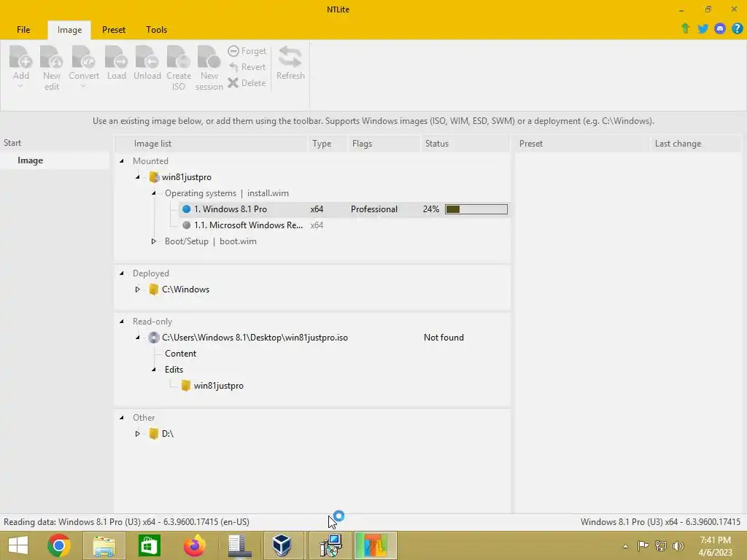Click the D:\ folder icon
This screenshot has height=560, width=747.
click(x=153, y=434)
